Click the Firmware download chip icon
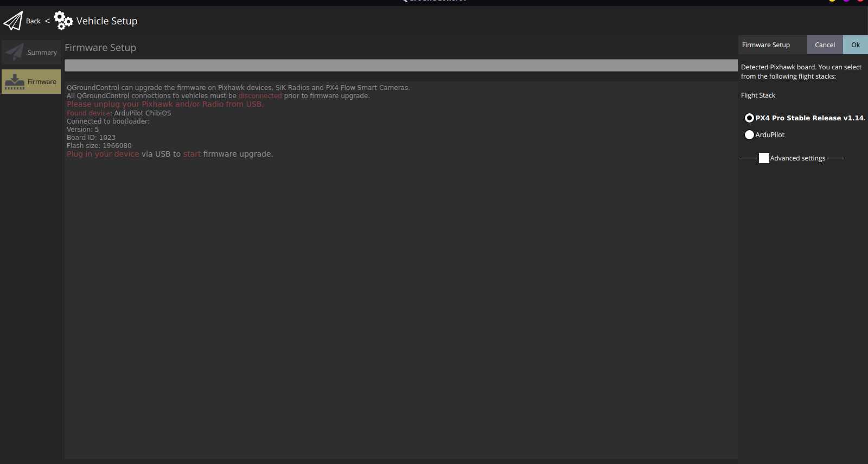Viewport: 868px width, 464px height. click(x=15, y=82)
